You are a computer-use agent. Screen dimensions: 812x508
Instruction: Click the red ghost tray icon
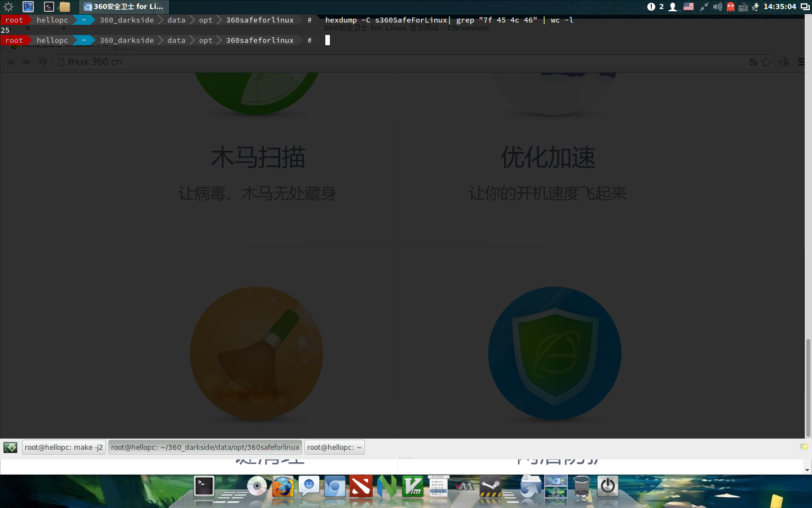point(731,7)
